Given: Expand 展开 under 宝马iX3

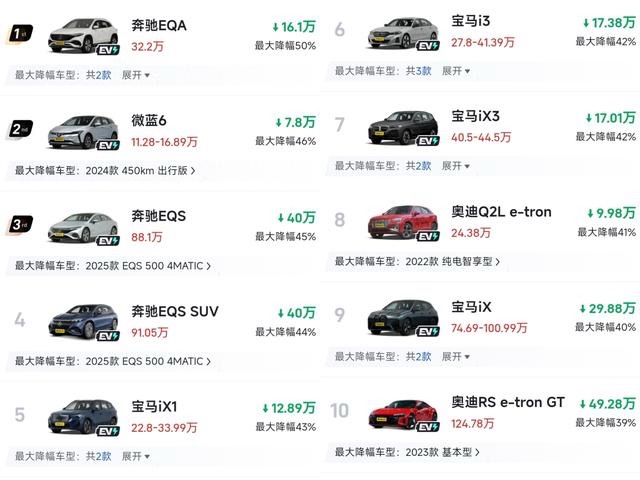Looking at the screenshot, I should pos(456,166).
